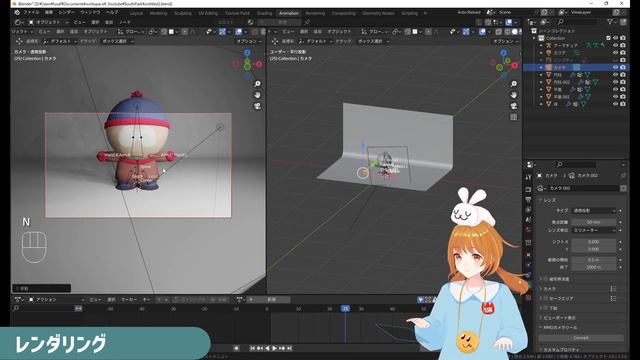The height and width of the screenshot is (360, 640).
Task: Collapse the MMDカメラツール panel
Action: (561, 327)
